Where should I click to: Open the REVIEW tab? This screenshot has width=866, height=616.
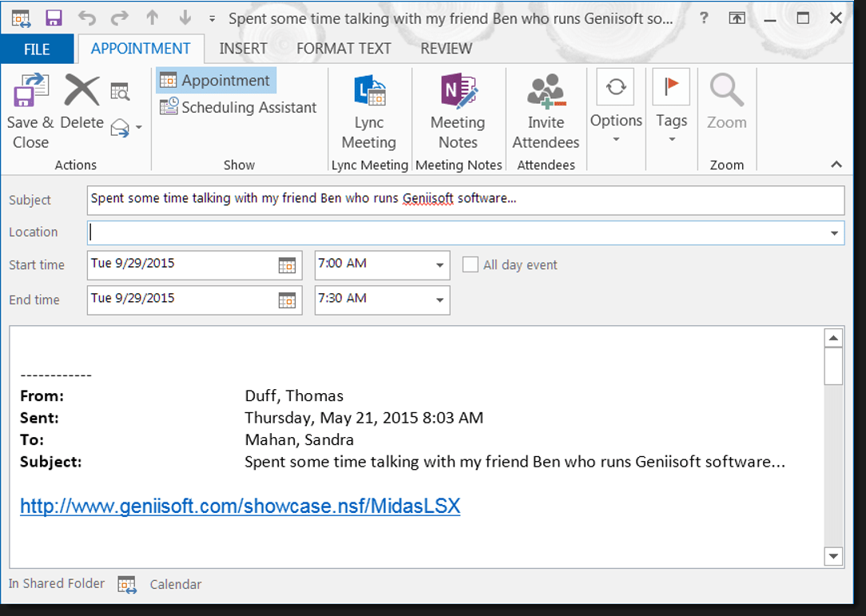[x=447, y=49]
